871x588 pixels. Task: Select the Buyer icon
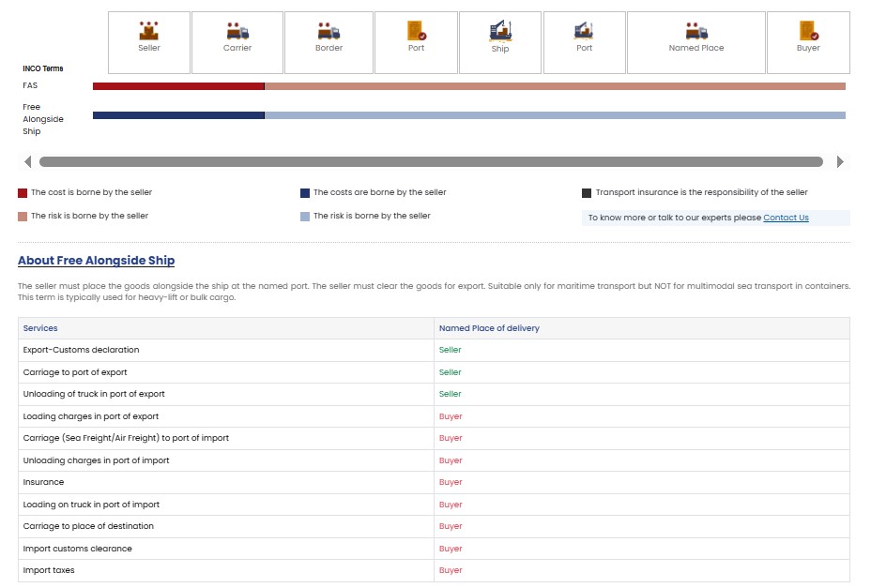(x=808, y=31)
